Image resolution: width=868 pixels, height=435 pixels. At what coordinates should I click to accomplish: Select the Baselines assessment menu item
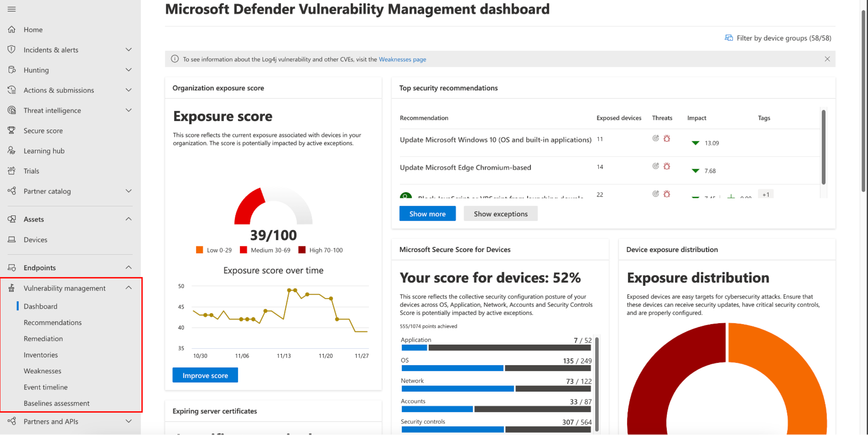[x=56, y=403]
